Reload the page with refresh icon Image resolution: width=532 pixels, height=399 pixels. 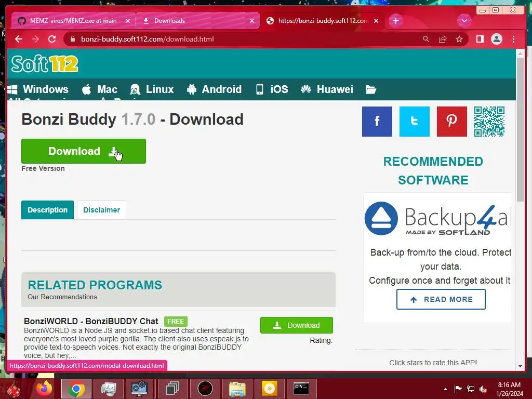click(52, 39)
